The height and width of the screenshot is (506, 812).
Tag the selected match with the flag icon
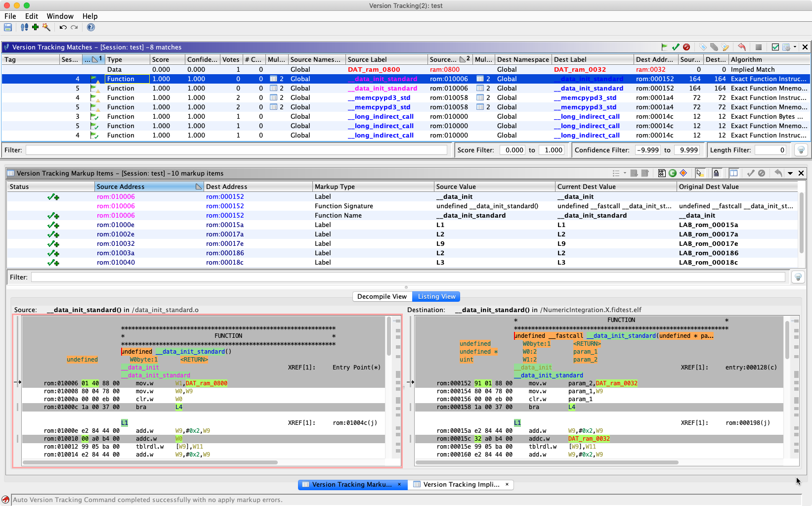665,47
